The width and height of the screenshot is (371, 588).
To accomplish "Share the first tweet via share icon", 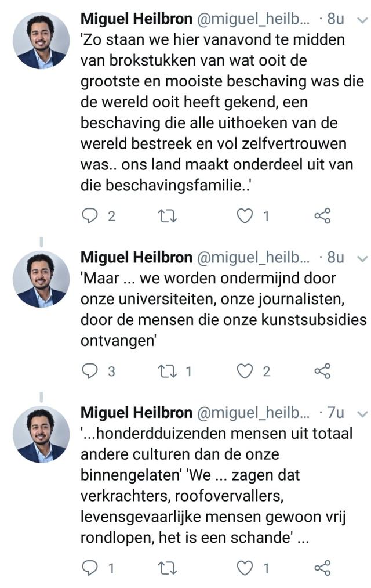I will [322, 216].
